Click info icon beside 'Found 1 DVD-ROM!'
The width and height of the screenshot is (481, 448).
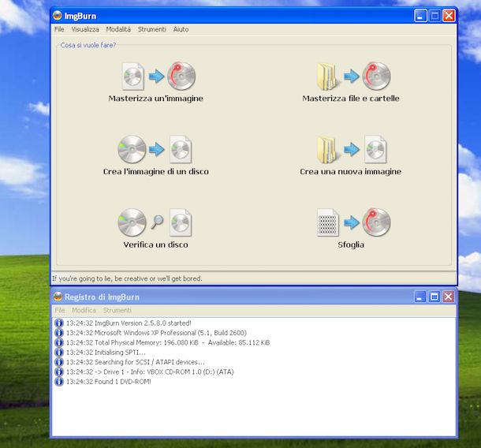click(58, 382)
